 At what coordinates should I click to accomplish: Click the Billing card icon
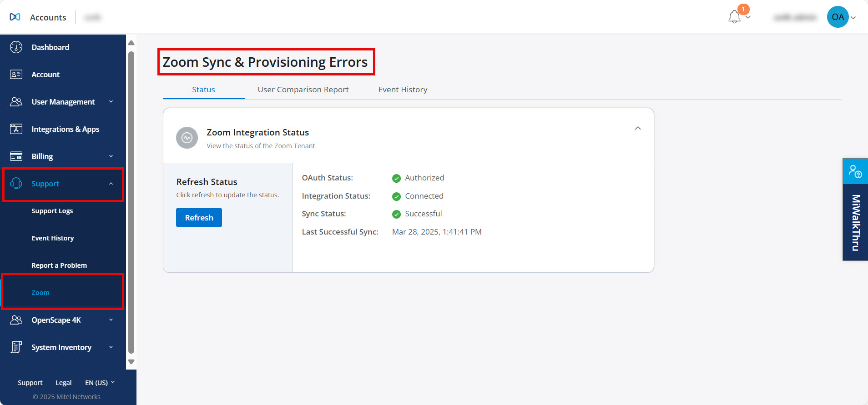[16, 156]
